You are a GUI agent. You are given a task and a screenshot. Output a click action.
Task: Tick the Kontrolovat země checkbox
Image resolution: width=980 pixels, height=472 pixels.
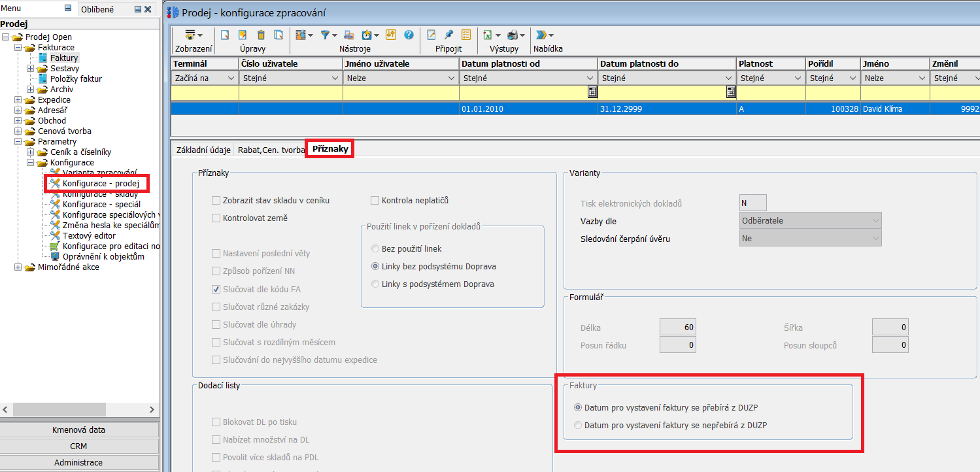[216, 218]
